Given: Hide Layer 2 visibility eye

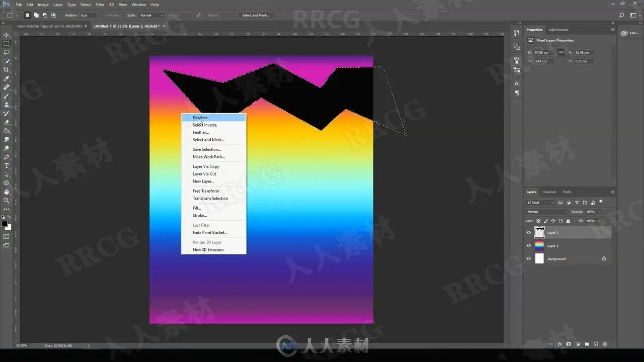Looking at the screenshot, I should [528, 233].
